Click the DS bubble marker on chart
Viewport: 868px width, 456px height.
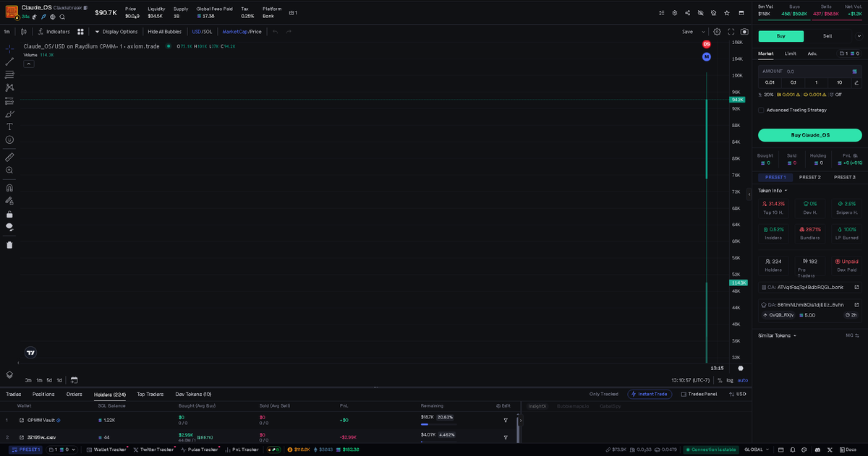click(707, 44)
